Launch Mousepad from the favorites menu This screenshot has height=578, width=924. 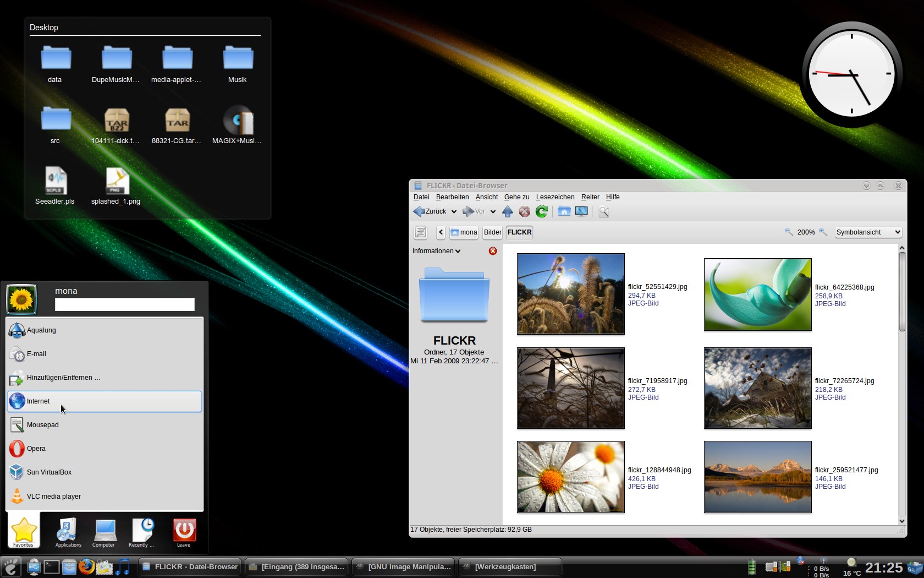pos(105,425)
